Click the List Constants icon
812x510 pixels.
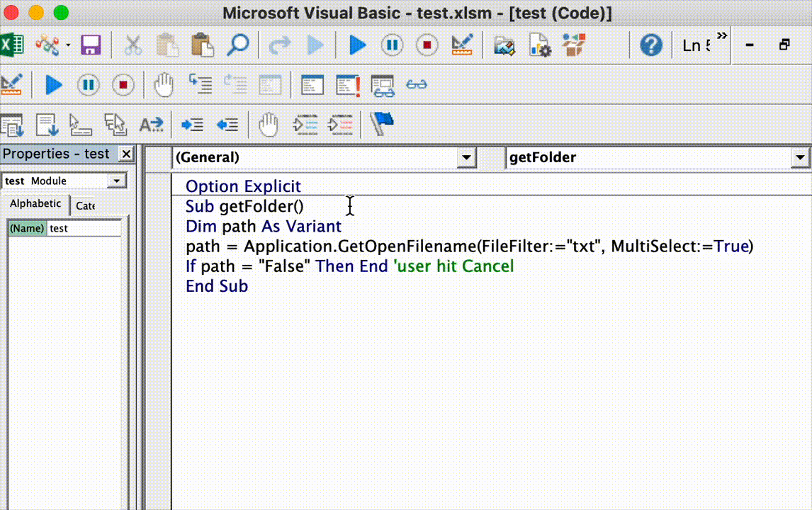tap(47, 125)
